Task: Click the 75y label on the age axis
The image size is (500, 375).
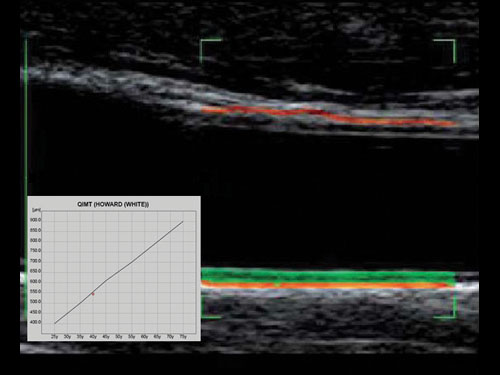Action: (183, 337)
